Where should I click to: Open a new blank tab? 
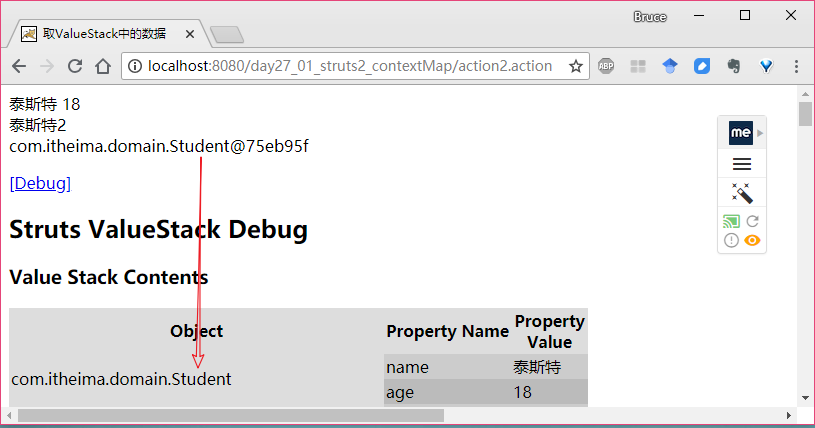point(227,34)
